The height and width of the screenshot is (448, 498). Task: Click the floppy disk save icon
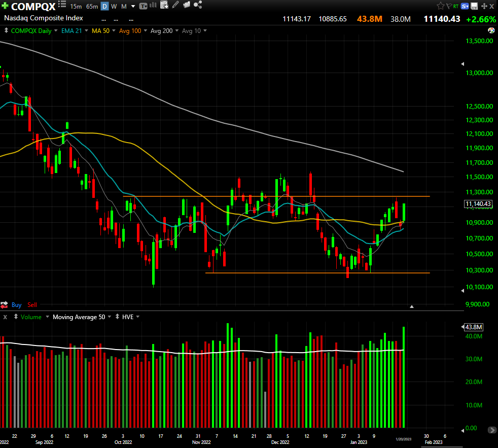[474, 6]
